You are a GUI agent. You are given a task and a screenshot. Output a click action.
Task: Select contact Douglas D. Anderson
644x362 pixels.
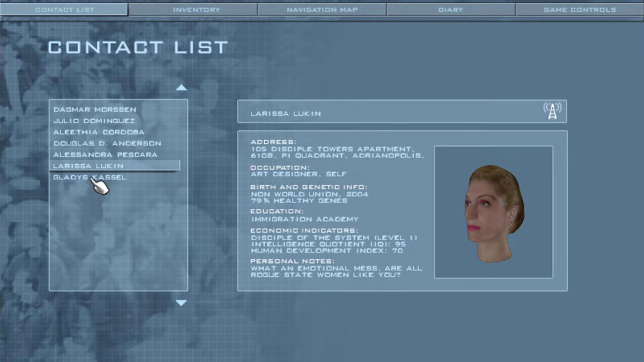[x=107, y=143]
